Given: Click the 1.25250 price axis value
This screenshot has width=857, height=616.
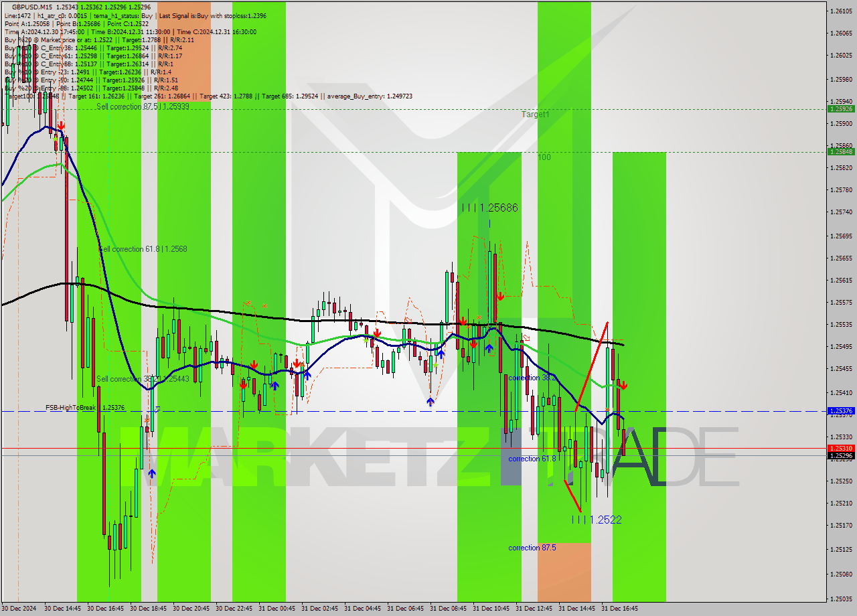Looking at the screenshot, I should tap(841, 481).
